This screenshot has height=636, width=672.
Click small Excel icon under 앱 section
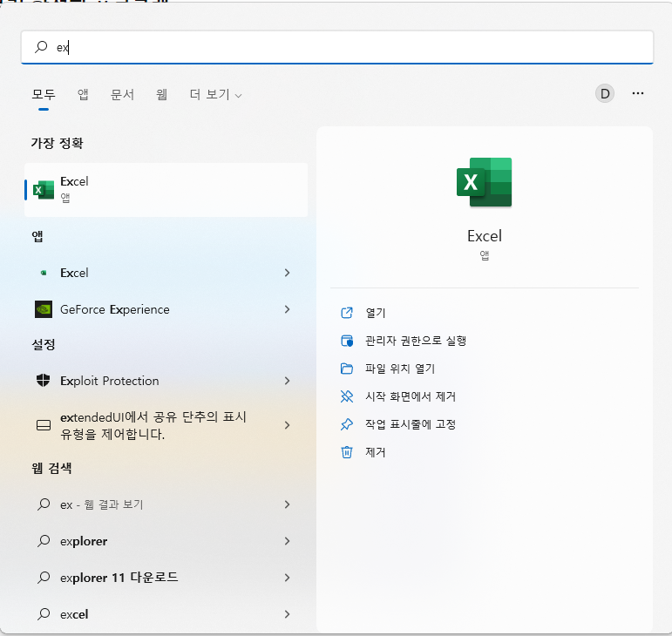coord(44,273)
